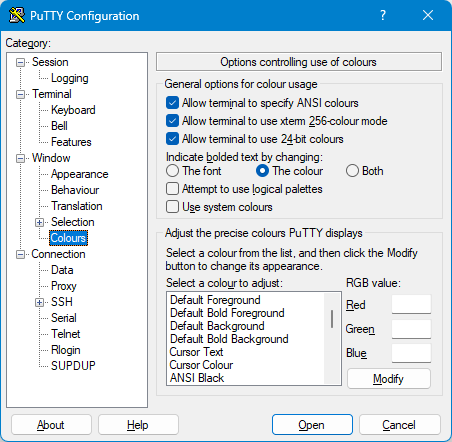Select the Colours category
This screenshot has height=442, width=452.
coord(68,238)
